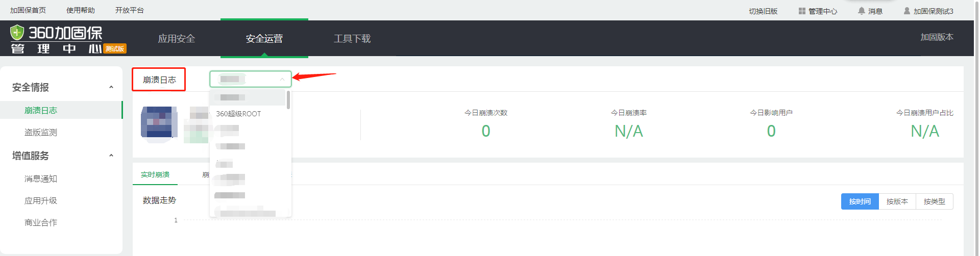Click the app thumbnail in the stats panel

click(x=159, y=122)
